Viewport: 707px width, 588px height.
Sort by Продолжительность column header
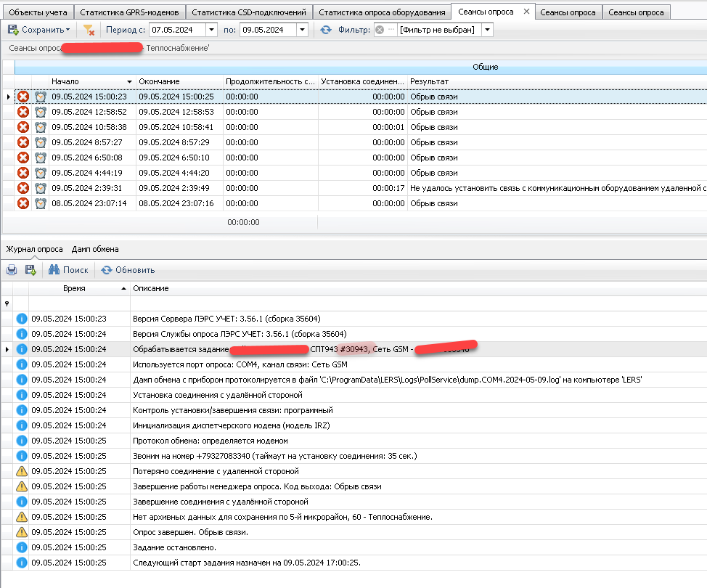[271, 81]
